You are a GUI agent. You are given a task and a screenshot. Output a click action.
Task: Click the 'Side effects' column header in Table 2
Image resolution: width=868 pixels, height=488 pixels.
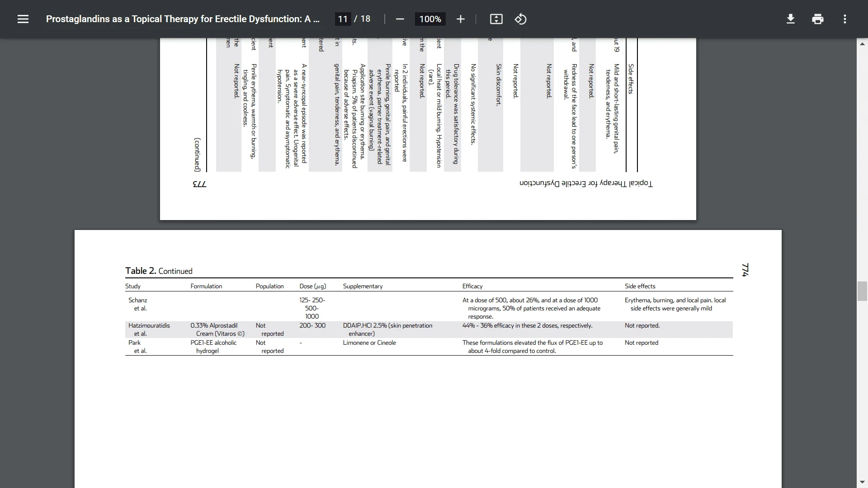(x=640, y=286)
